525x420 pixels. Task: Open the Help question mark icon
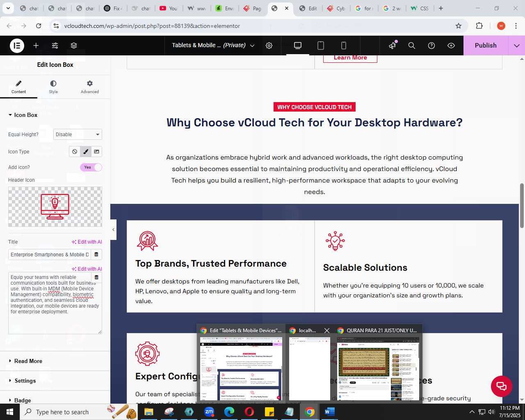[x=431, y=46]
